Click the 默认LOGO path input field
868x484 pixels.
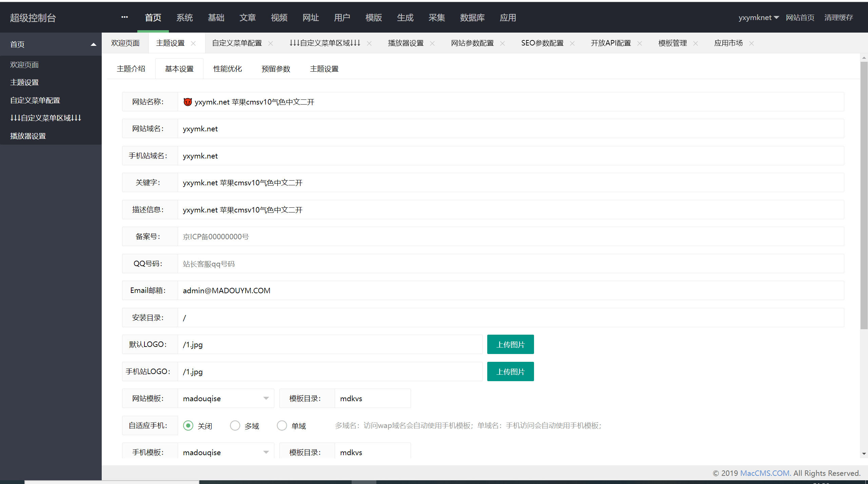click(x=330, y=345)
